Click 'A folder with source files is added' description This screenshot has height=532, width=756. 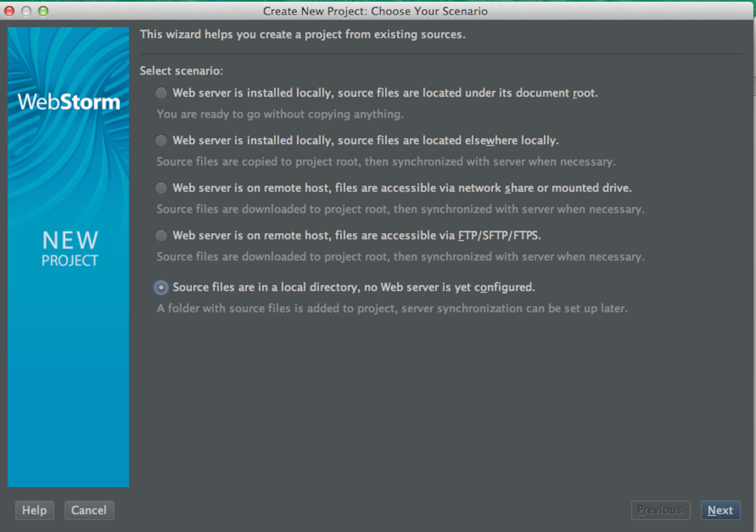(392, 308)
